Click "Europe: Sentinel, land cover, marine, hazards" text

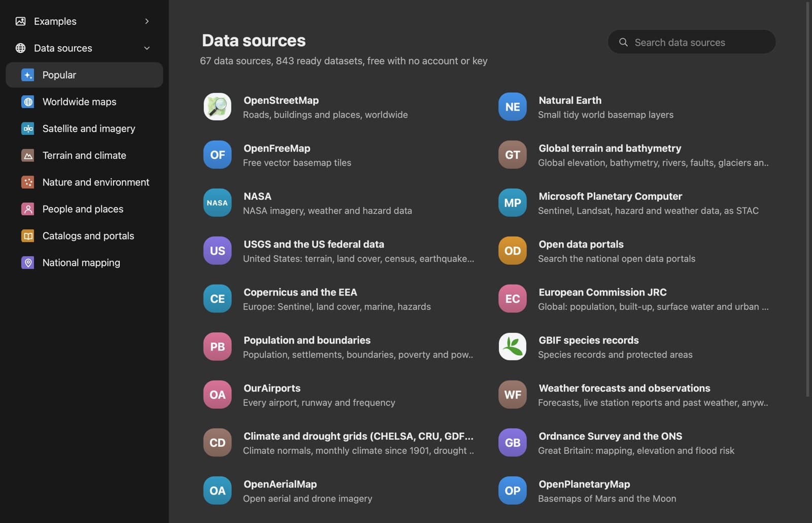point(337,306)
